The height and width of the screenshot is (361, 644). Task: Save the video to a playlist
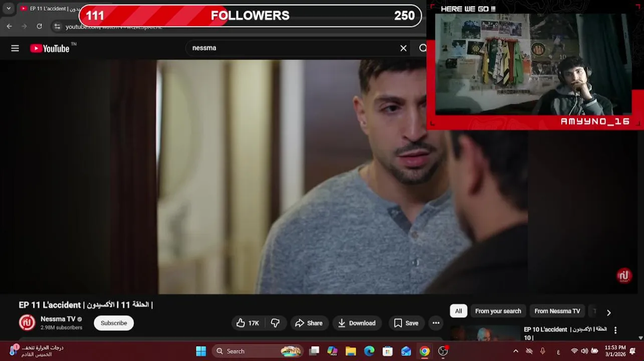pos(406,323)
